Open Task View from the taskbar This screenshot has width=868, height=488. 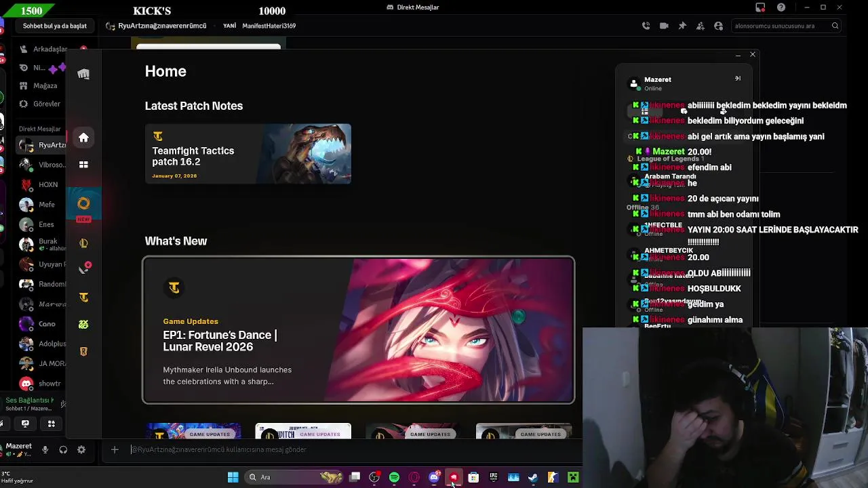[x=355, y=477]
